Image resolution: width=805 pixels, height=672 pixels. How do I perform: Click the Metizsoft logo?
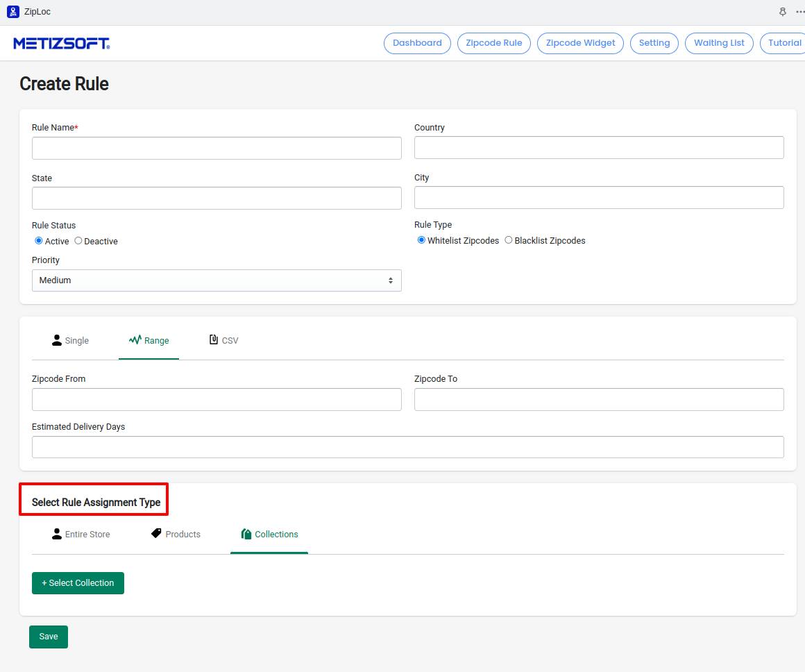[62, 44]
